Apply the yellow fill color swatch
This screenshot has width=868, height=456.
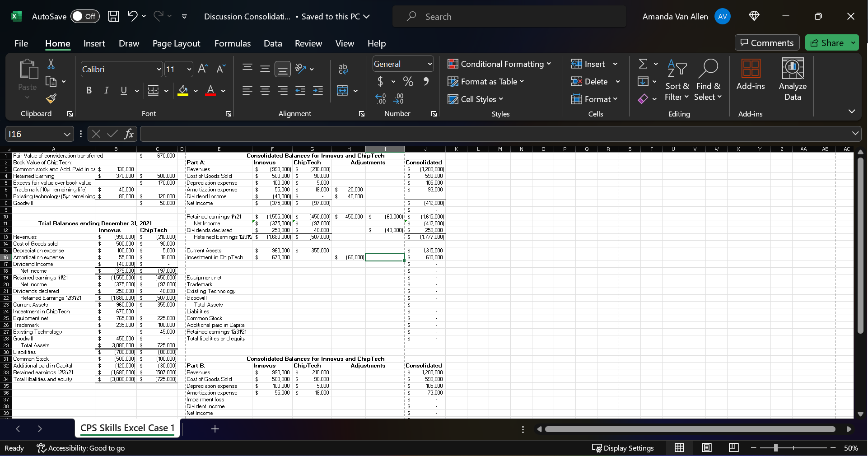(183, 91)
